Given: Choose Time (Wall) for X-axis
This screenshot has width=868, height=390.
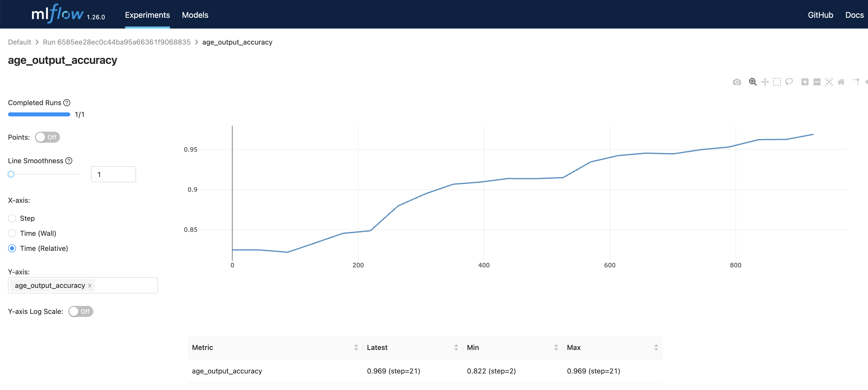Looking at the screenshot, I should [x=12, y=233].
